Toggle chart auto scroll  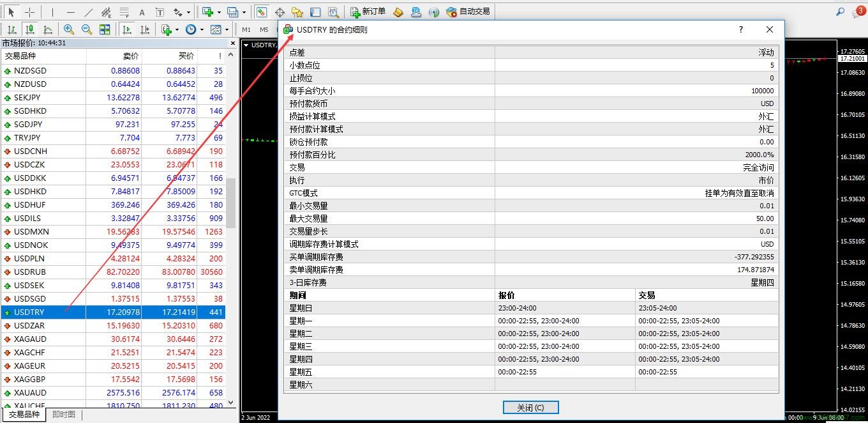(x=128, y=29)
